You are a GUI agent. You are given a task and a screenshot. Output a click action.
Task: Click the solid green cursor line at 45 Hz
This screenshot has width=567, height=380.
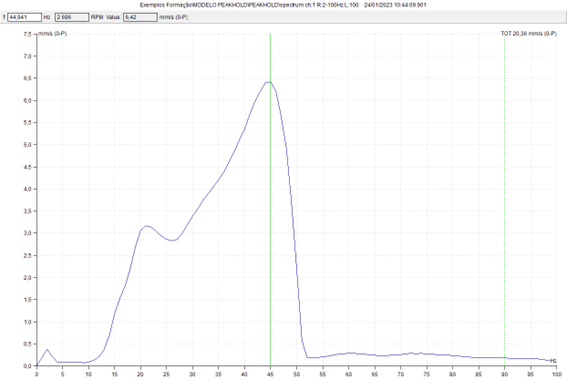[x=270, y=200]
